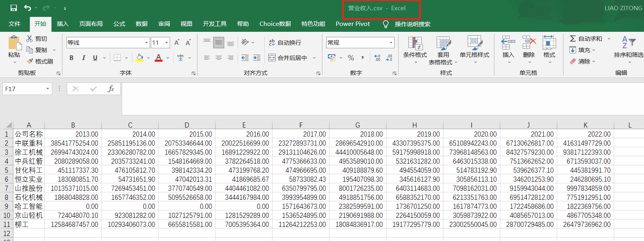Apply Percent style format
The image size is (644, 241).
351,58
